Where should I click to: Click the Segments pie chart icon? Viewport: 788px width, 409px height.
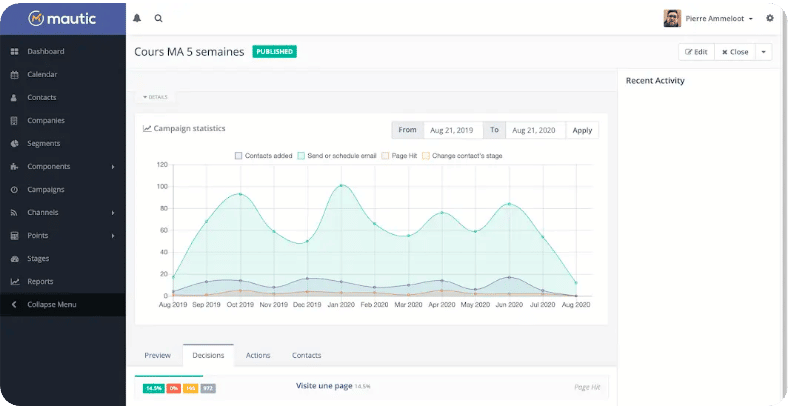point(14,143)
